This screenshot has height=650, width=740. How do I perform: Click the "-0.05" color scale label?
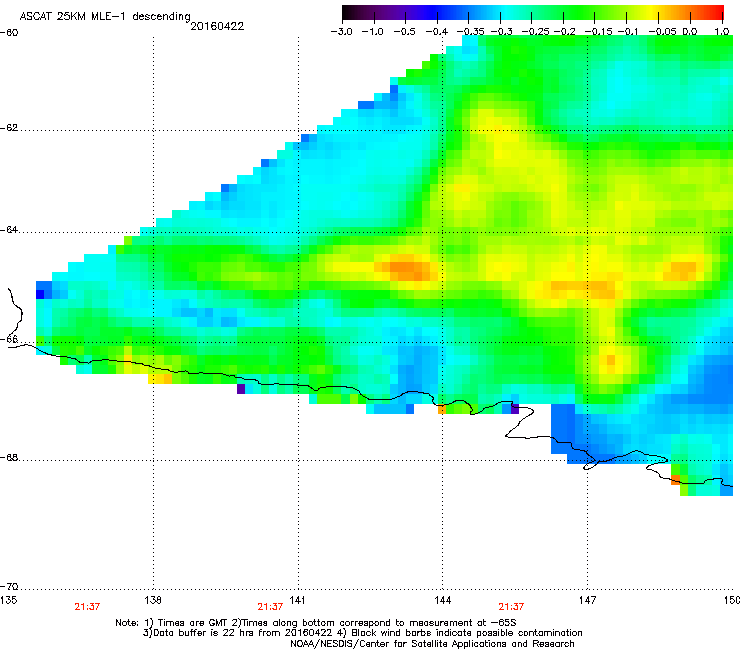click(663, 32)
